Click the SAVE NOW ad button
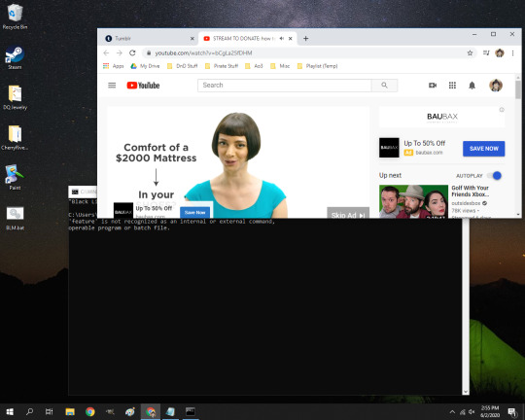The image size is (525, 420). click(484, 149)
